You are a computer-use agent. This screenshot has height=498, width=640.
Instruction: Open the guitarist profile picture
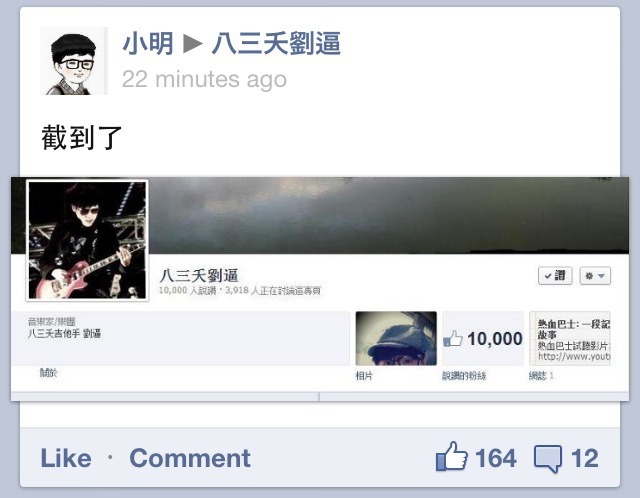87,240
